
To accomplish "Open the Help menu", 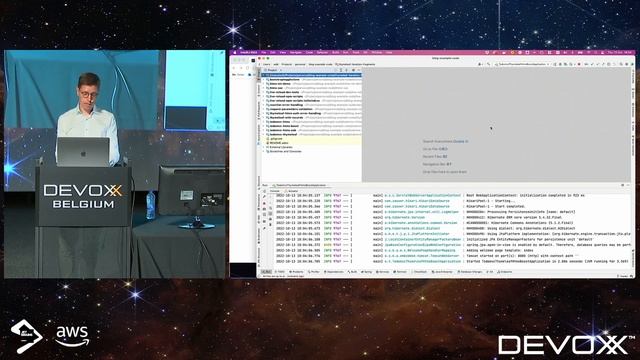I will point(389,52).
